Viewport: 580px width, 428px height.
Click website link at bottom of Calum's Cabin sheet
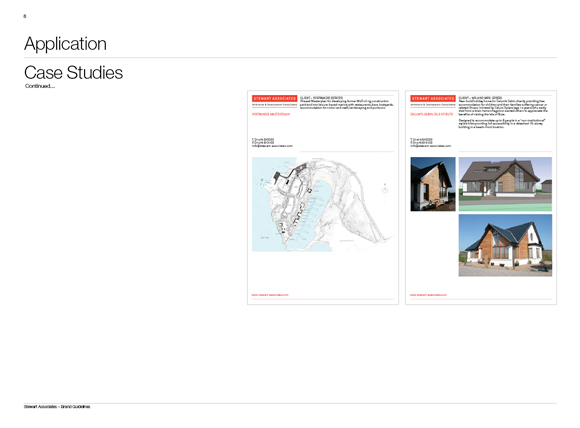pos(428,295)
